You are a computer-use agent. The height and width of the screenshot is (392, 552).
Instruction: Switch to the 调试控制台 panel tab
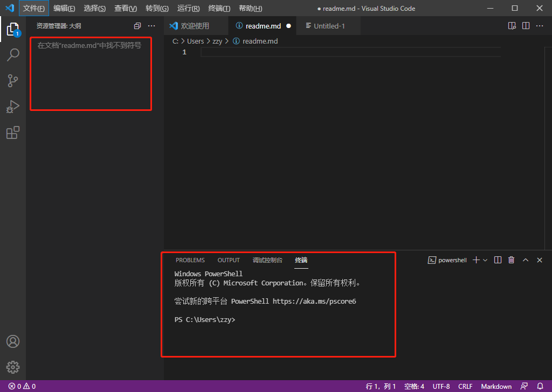click(x=267, y=260)
